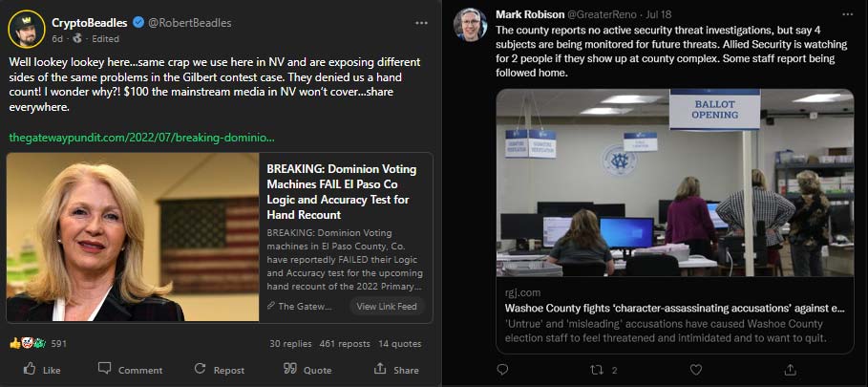Screen dimensions: 868x387
Task: Click the Like thumbs-up icon
Action: click(x=30, y=369)
